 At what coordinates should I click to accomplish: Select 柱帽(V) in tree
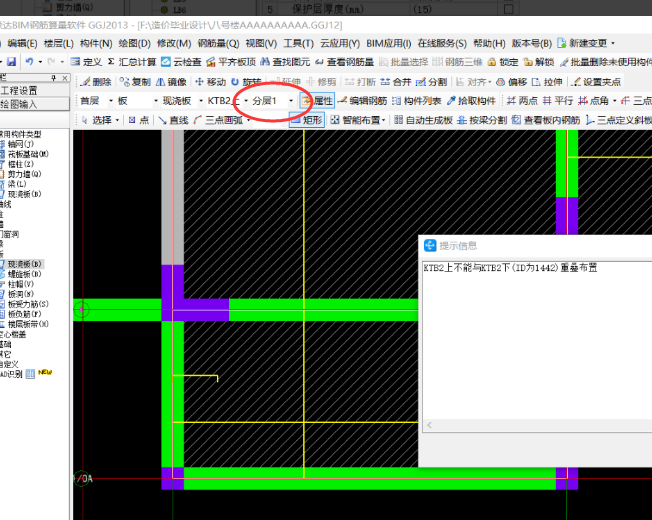pyautogui.click(x=17, y=284)
